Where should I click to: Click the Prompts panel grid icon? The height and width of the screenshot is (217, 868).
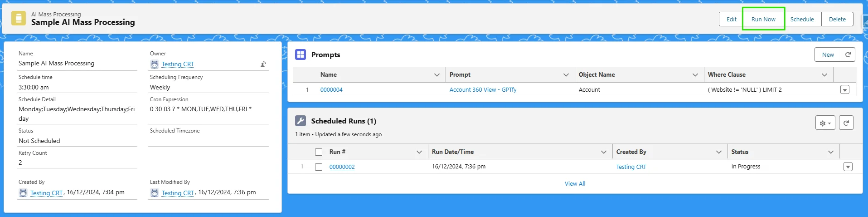click(x=301, y=54)
